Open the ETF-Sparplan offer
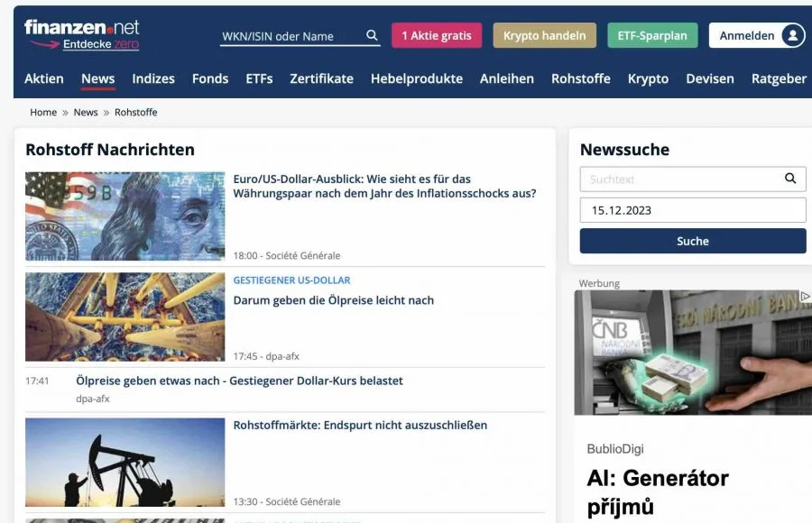Image resolution: width=812 pixels, height=523 pixels. 653,34
